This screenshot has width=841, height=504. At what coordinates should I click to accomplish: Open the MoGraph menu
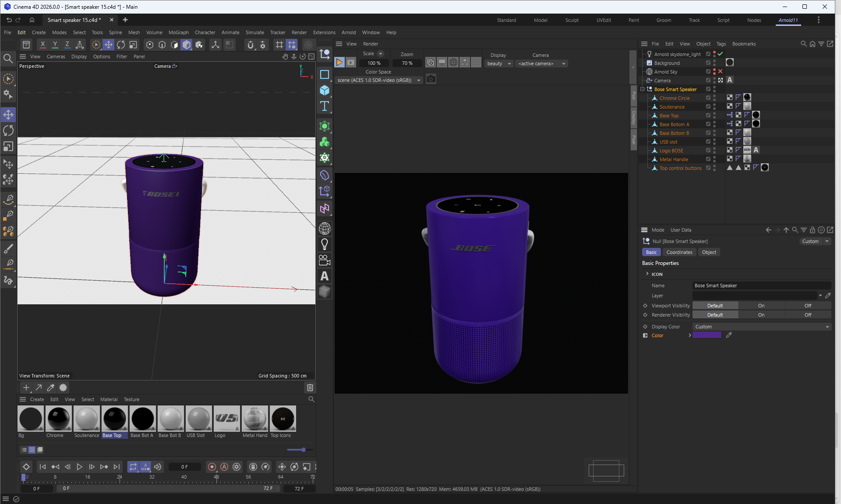coord(178,32)
